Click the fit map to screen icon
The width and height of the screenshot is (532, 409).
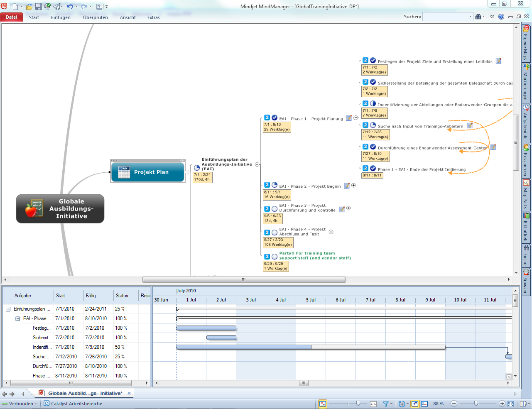[511, 404]
